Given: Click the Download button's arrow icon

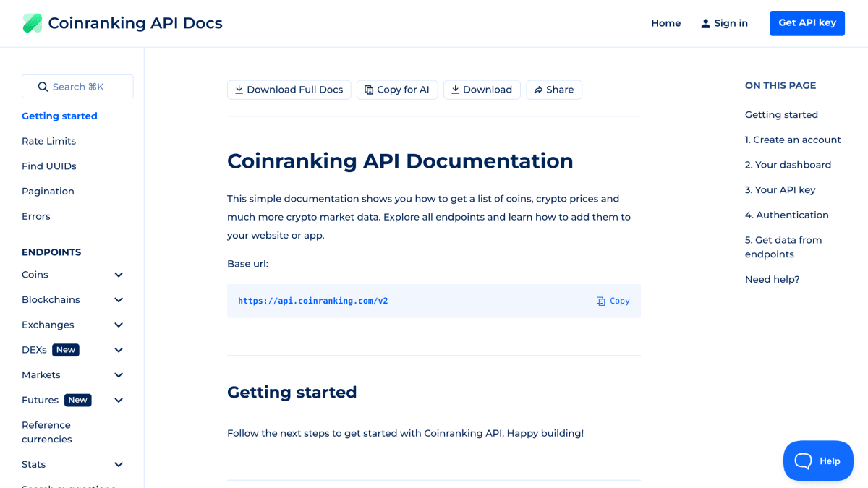Looking at the screenshot, I should pyautogui.click(x=455, y=90).
